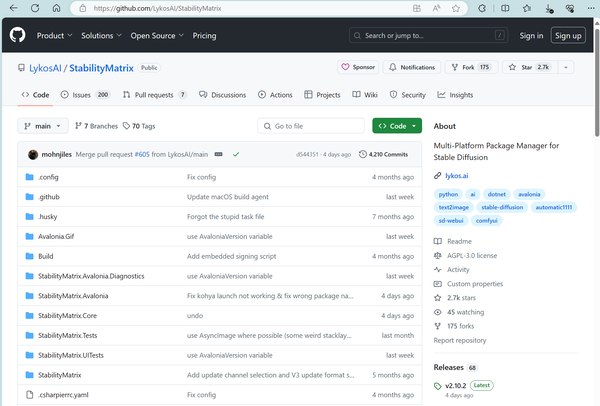Screen dimensions: 600x406
Task: Open the Projects tab
Action: pyautogui.click(x=322, y=95)
